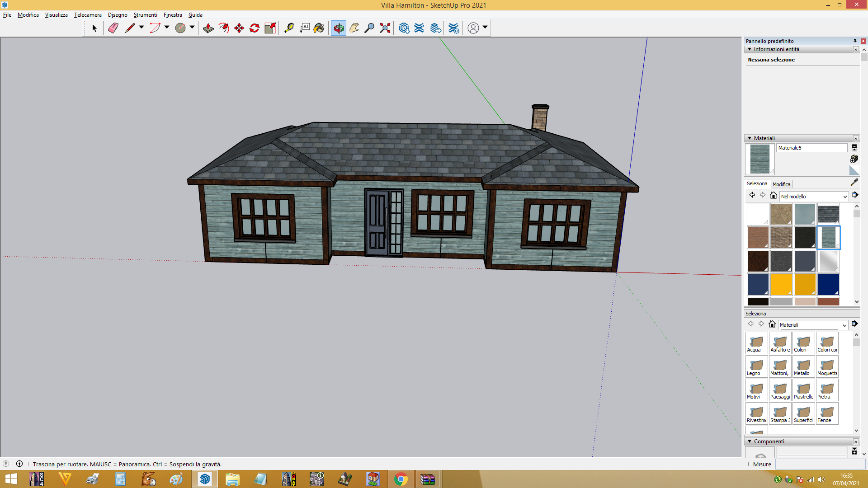Open the Circle tool dropdown arrow

click(x=192, y=28)
